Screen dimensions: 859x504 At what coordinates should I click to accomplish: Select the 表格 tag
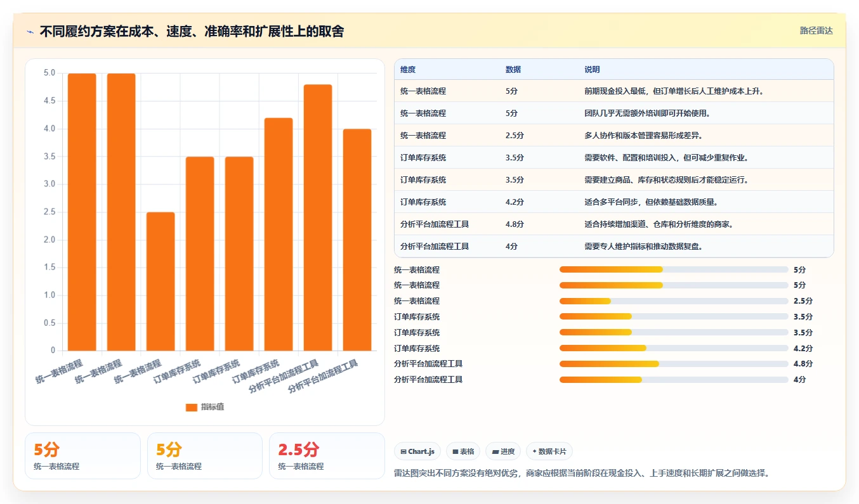tap(463, 451)
